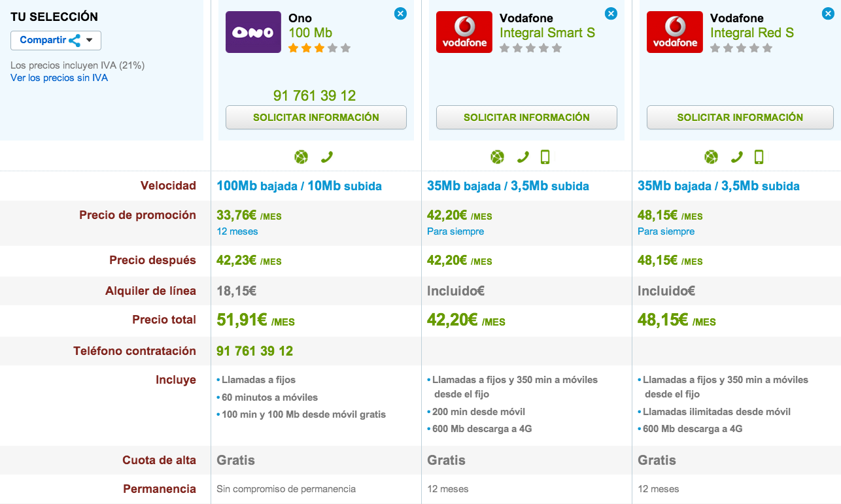Select Integral Smart S total price 42,20€
Viewport: 841px width, 504px height.
point(466,320)
